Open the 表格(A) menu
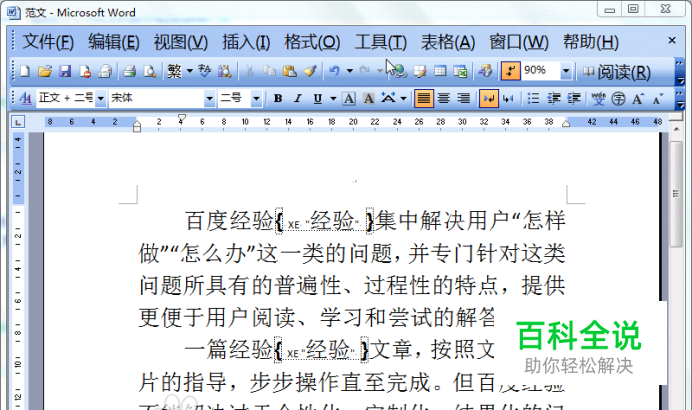The image size is (692, 410). click(448, 42)
